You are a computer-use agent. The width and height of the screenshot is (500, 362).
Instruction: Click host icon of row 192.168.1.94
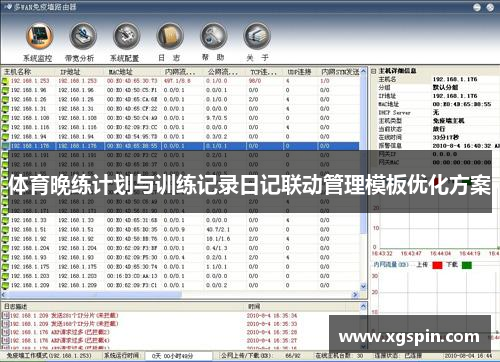coord(5,137)
